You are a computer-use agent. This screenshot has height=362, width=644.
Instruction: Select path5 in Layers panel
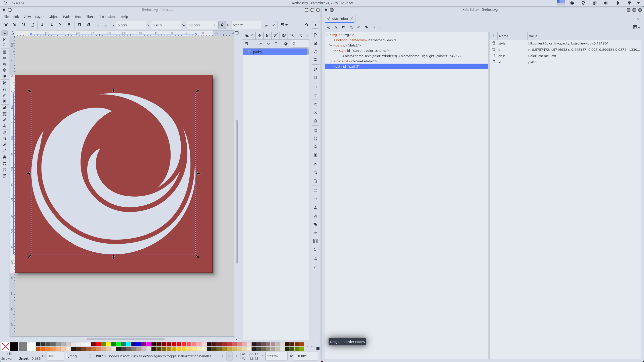(257, 52)
